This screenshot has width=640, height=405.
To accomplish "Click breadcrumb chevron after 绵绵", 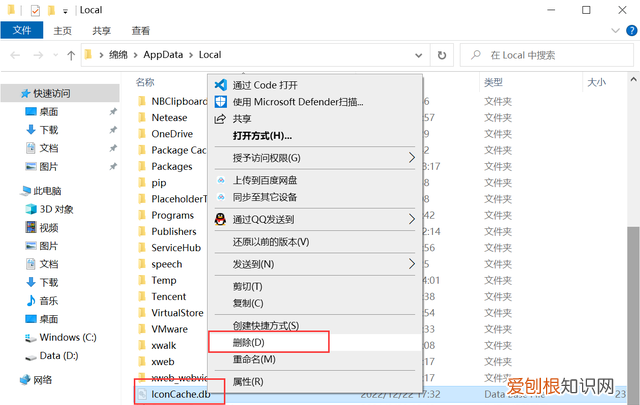I will click(135, 55).
